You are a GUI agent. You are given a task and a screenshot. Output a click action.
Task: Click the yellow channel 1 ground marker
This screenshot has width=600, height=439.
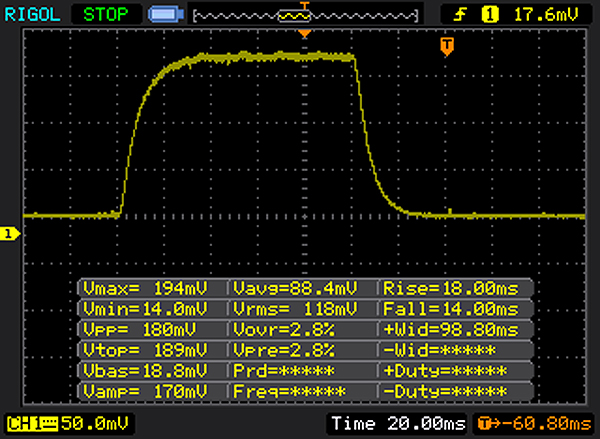coord(10,234)
